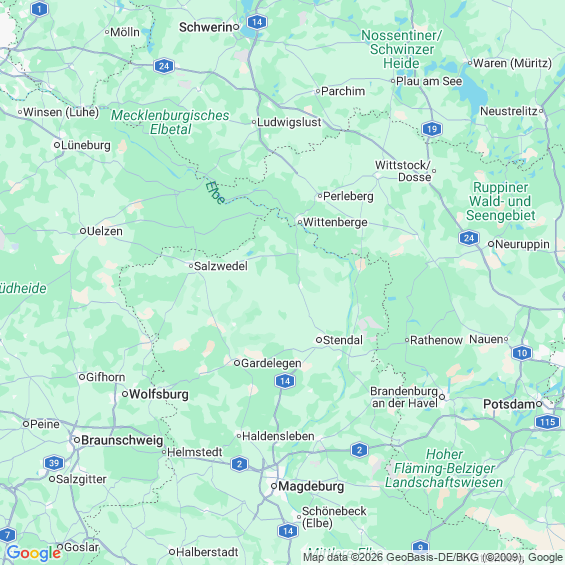The height and width of the screenshot is (565, 565).
Task: Click the A115 highway shield near Potsdam
Action: tap(548, 422)
